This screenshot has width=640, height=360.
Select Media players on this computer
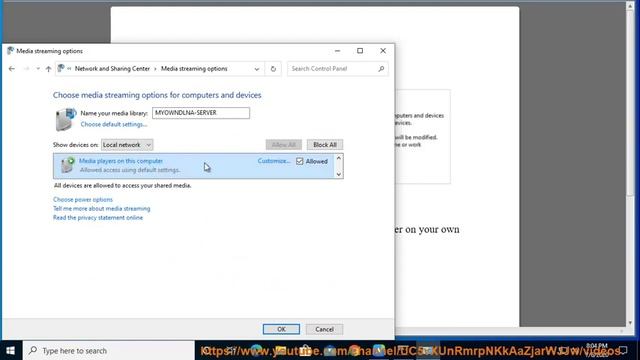click(121, 161)
